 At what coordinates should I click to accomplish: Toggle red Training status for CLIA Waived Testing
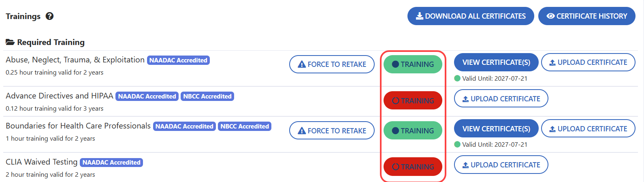413,167
